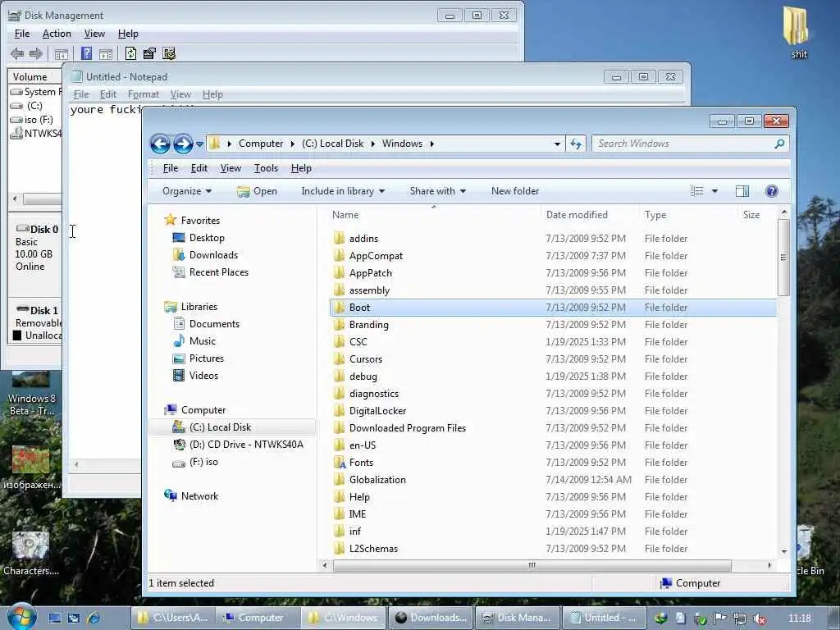Click the Show desktop taskbar icon

click(55, 618)
